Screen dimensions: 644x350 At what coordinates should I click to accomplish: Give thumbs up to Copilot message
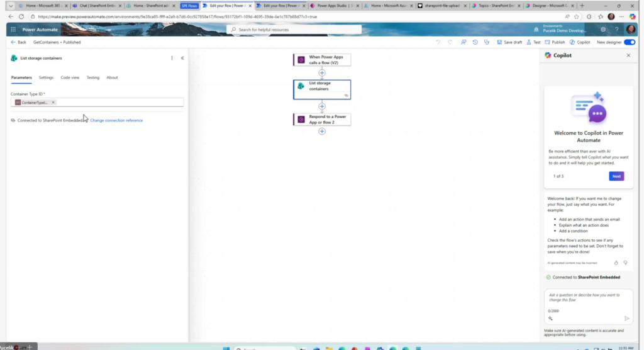tap(616, 262)
